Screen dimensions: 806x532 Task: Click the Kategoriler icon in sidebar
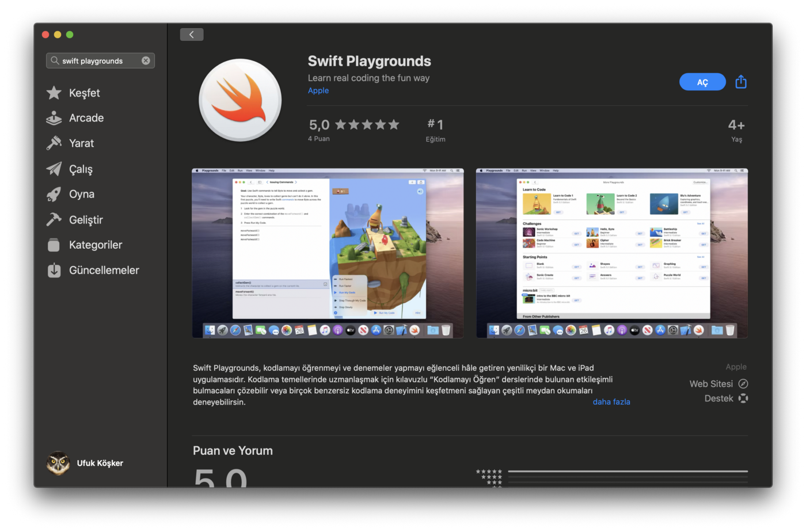coord(54,245)
